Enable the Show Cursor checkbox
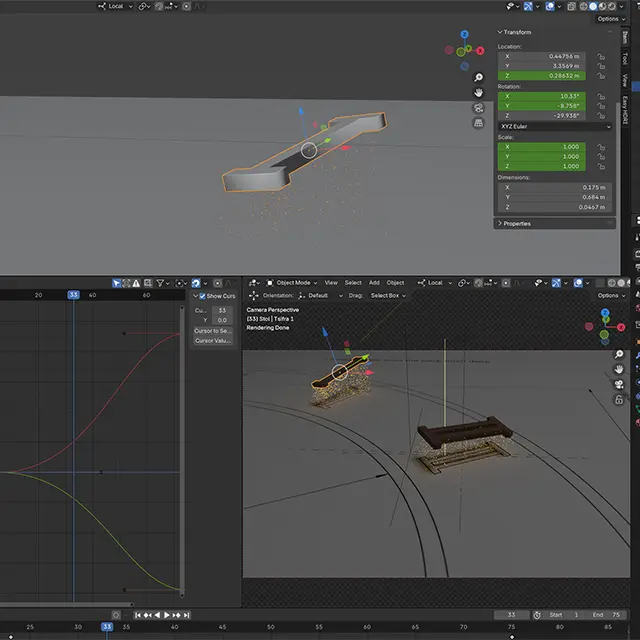The width and height of the screenshot is (640, 640). point(203,296)
